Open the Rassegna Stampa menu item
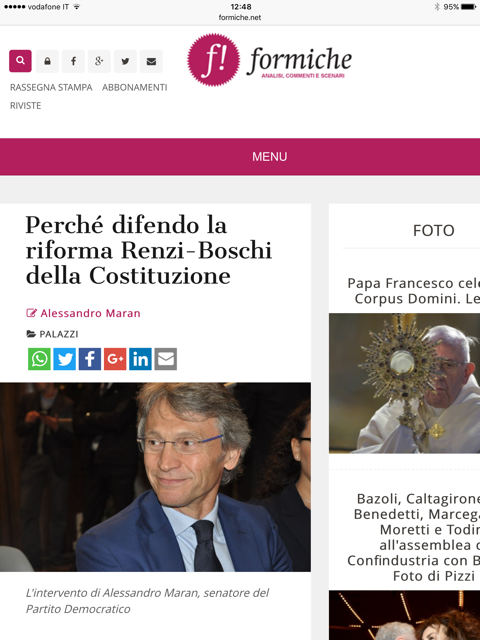The image size is (480, 640). coord(51,87)
